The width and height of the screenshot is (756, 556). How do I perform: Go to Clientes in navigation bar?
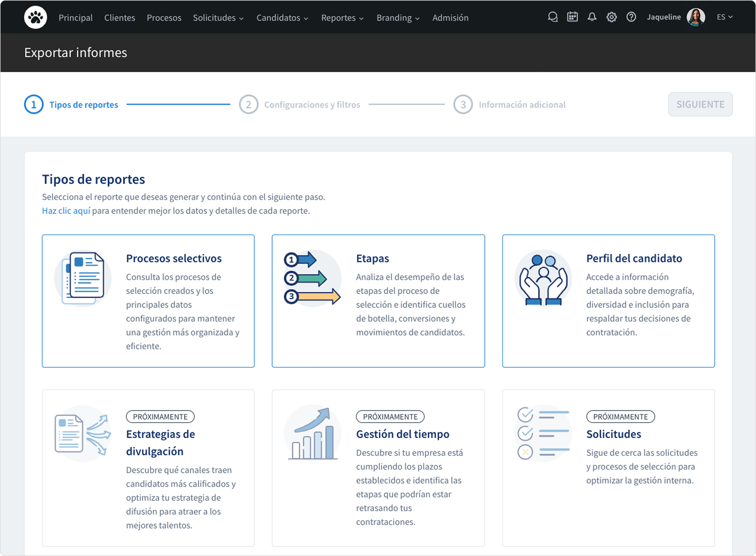click(x=119, y=18)
